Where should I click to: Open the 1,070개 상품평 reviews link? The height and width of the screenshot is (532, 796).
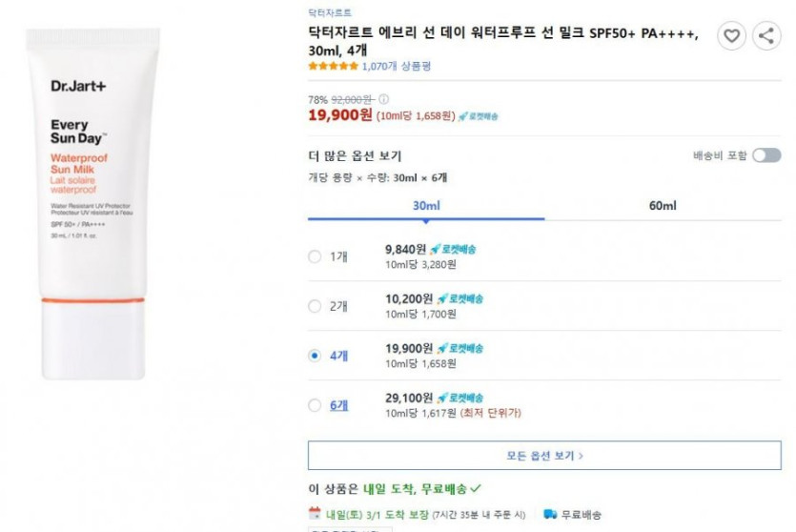(397, 67)
